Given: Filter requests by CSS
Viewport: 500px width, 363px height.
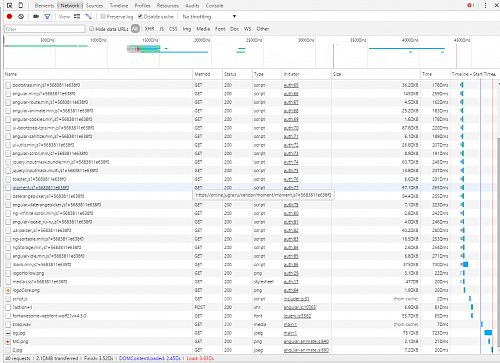Looking at the screenshot, I should (x=173, y=29).
